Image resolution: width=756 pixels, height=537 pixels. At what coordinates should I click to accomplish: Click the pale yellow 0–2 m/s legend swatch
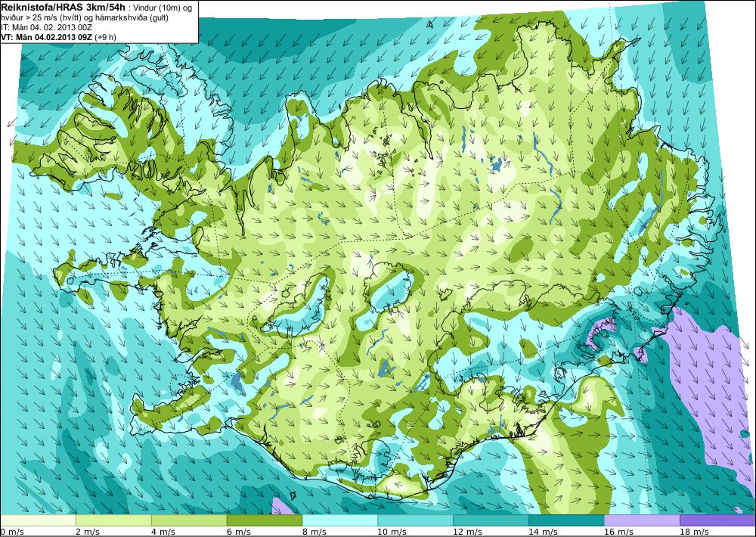38,520
